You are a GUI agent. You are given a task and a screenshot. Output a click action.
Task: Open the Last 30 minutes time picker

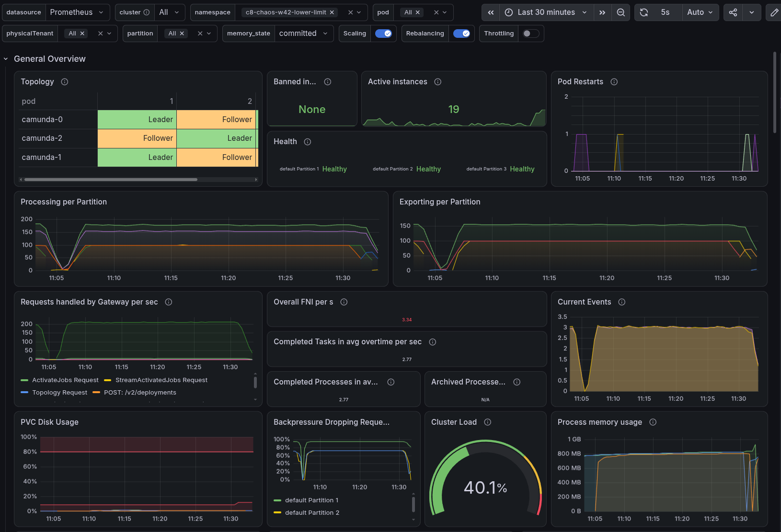tap(546, 12)
